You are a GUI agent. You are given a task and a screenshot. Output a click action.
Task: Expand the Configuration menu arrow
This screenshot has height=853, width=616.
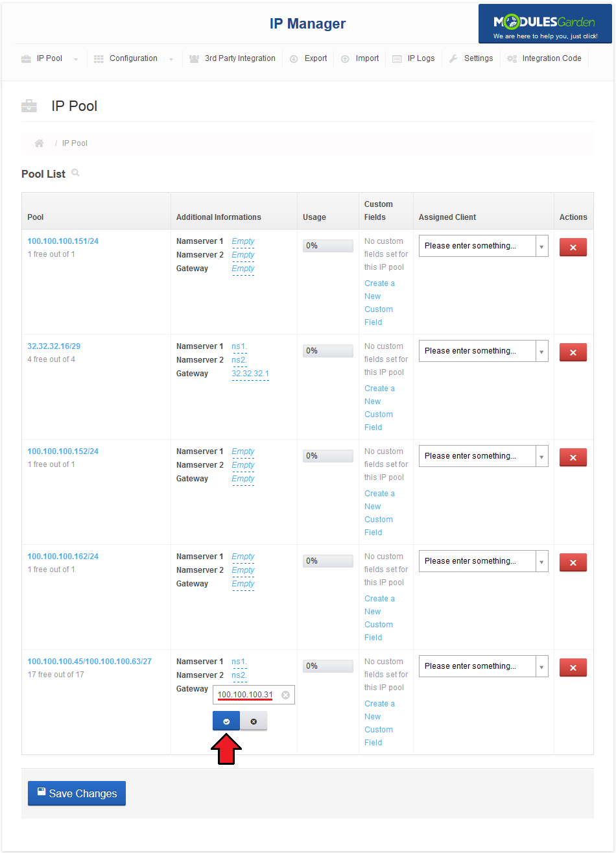(171, 59)
